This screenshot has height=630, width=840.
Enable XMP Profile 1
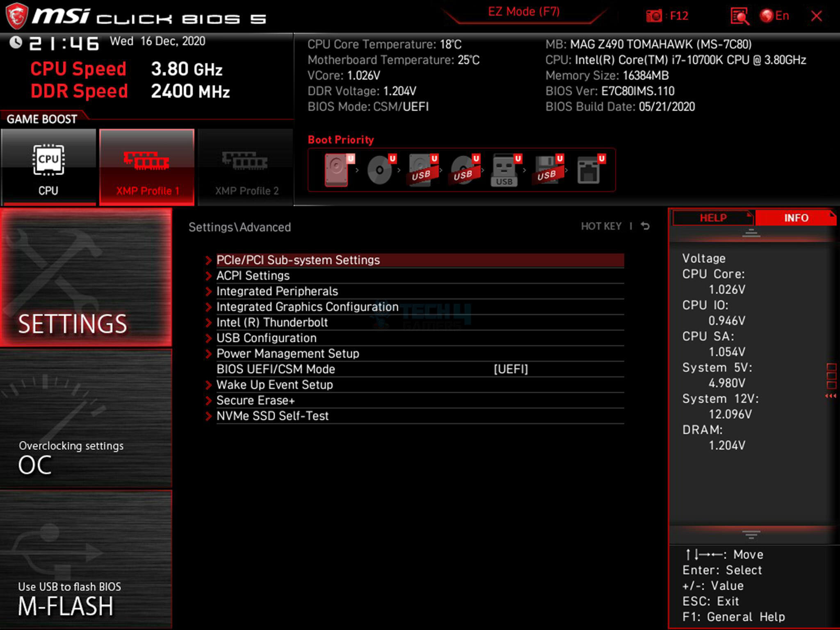pyautogui.click(x=147, y=167)
